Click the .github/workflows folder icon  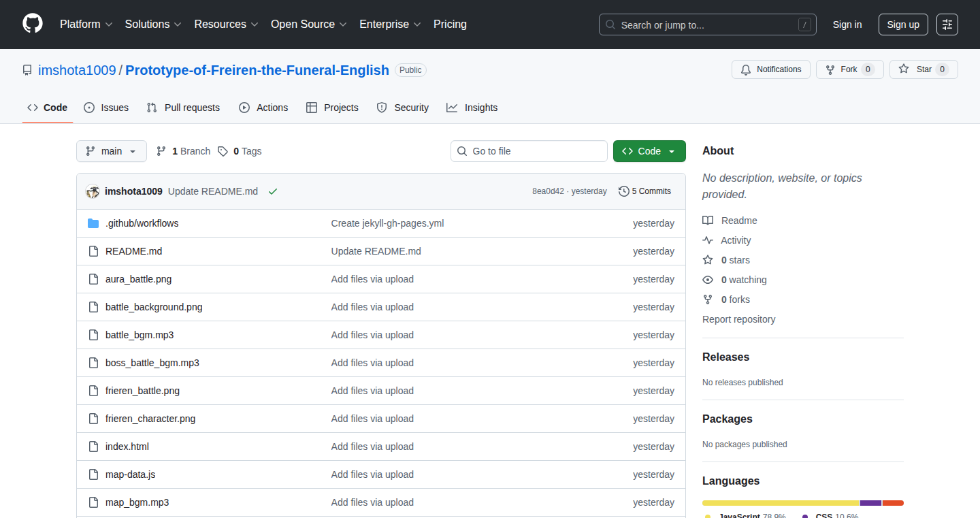pos(93,223)
